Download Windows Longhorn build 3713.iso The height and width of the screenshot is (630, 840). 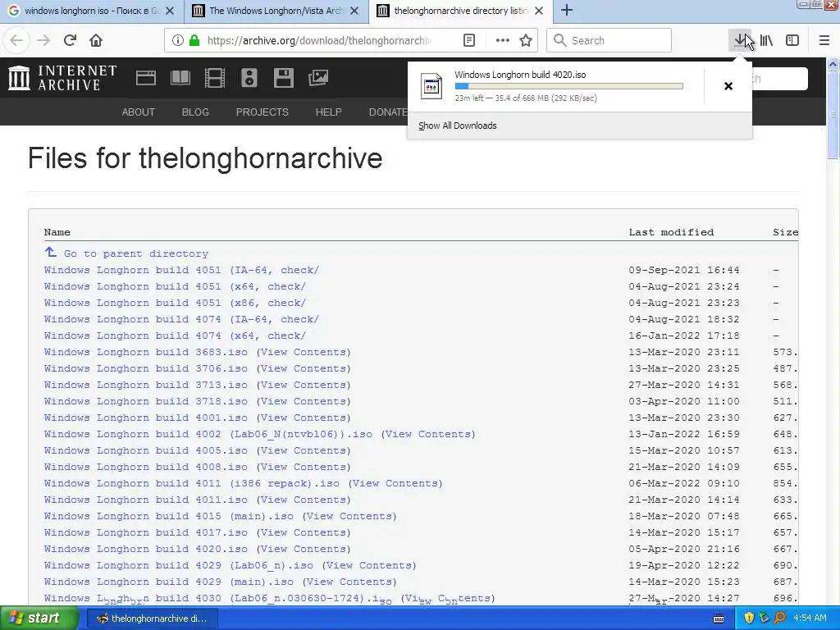(x=146, y=385)
